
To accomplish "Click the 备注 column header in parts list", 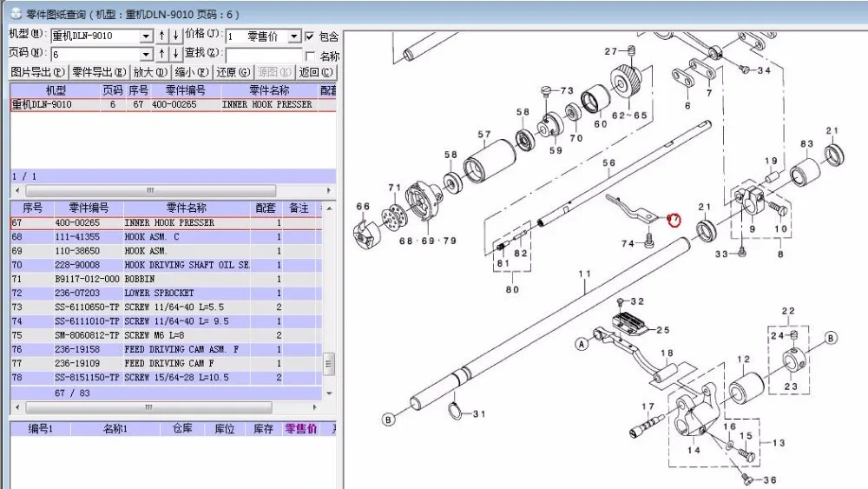I will (299, 208).
